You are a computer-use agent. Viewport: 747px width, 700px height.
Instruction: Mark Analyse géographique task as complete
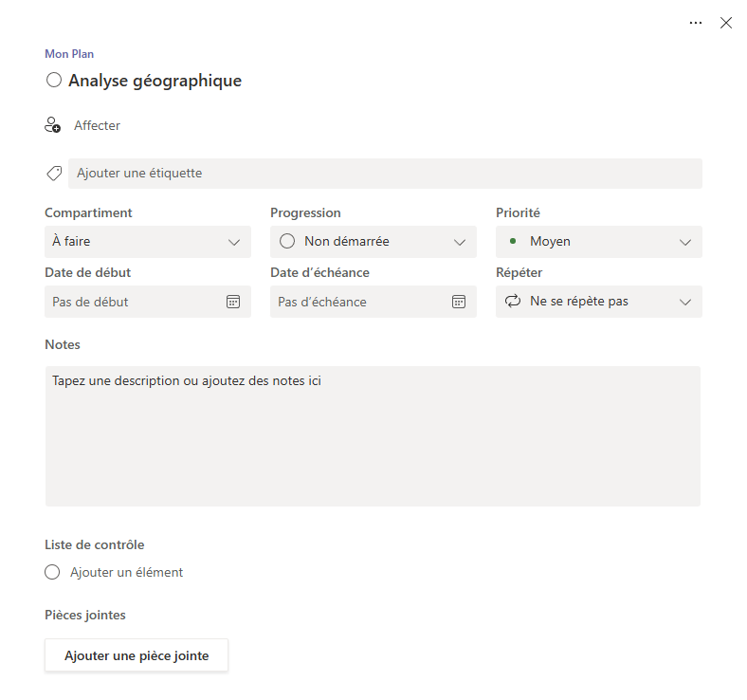[54, 81]
